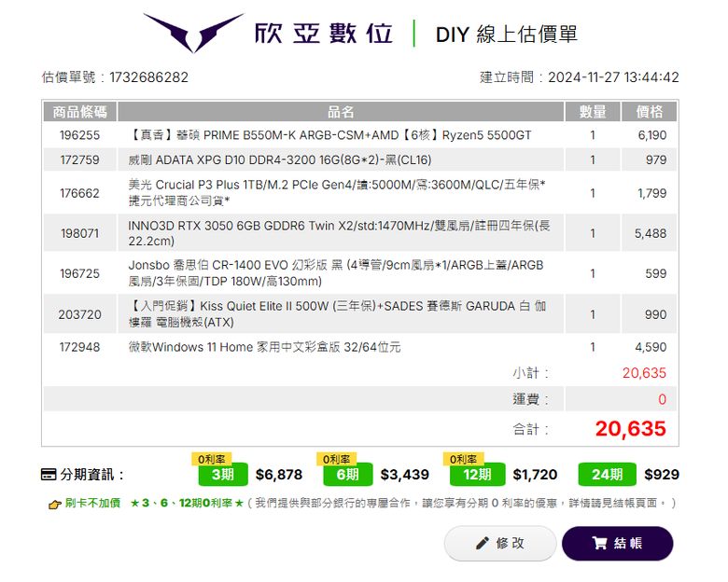Click product code 196725

tap(80, 273)
